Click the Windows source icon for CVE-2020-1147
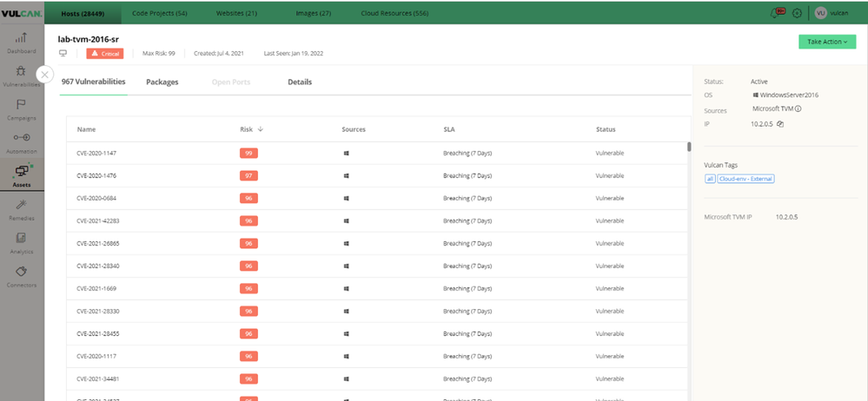This screenshot has height=401, width=868. tap(346, 154)
